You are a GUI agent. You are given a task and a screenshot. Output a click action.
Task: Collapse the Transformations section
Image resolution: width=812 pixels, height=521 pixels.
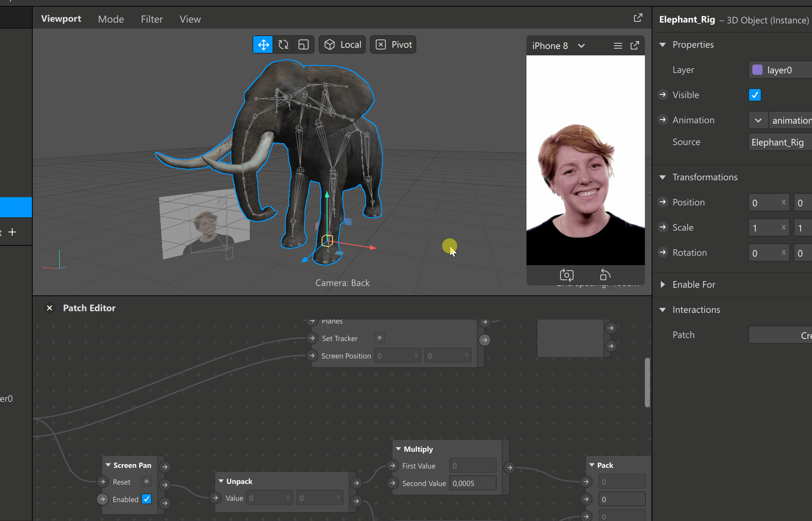click(663, 177)
